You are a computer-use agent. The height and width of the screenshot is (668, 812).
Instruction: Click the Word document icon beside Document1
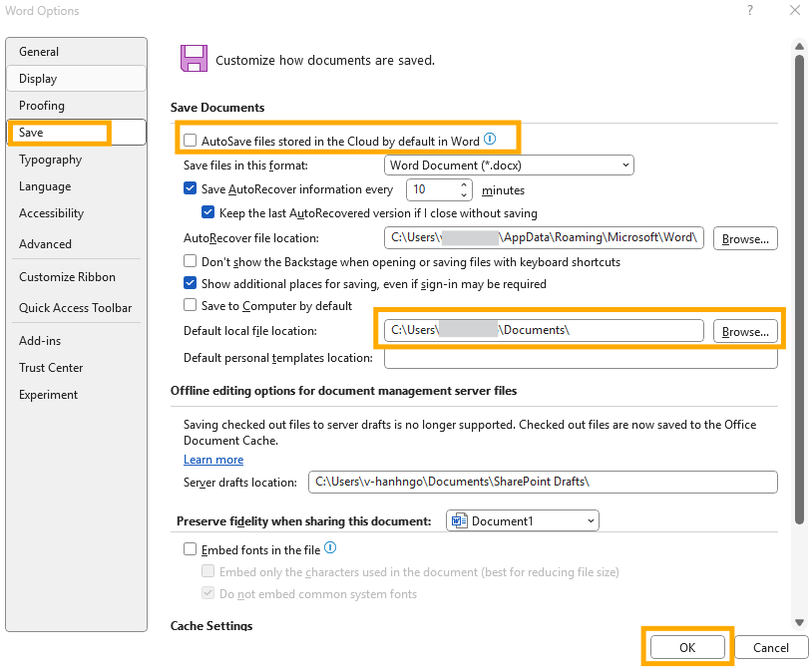tap(459, 520)
